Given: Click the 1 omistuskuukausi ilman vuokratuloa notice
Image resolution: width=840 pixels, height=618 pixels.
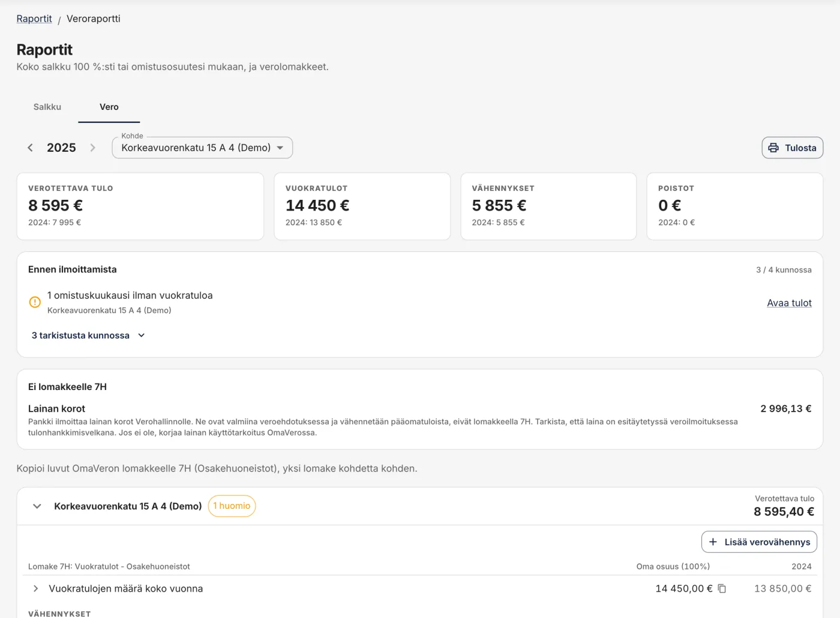Looking at the screenshot, I should tap(130, 295).
